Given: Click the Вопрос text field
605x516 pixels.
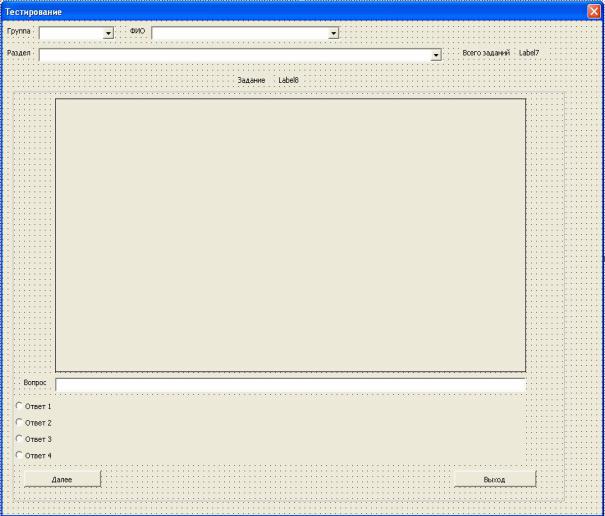Looking at the screenshot, I should click(290, 384).
